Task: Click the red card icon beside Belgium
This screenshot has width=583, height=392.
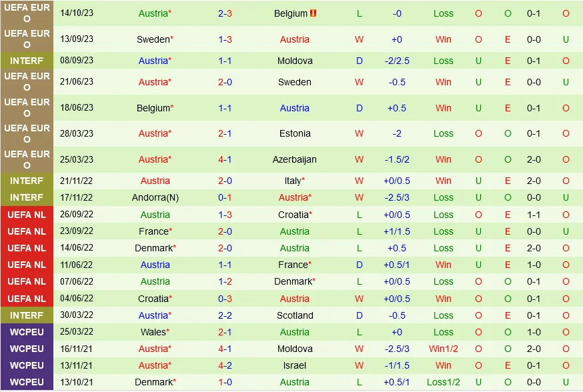Action: coord(313,13)
